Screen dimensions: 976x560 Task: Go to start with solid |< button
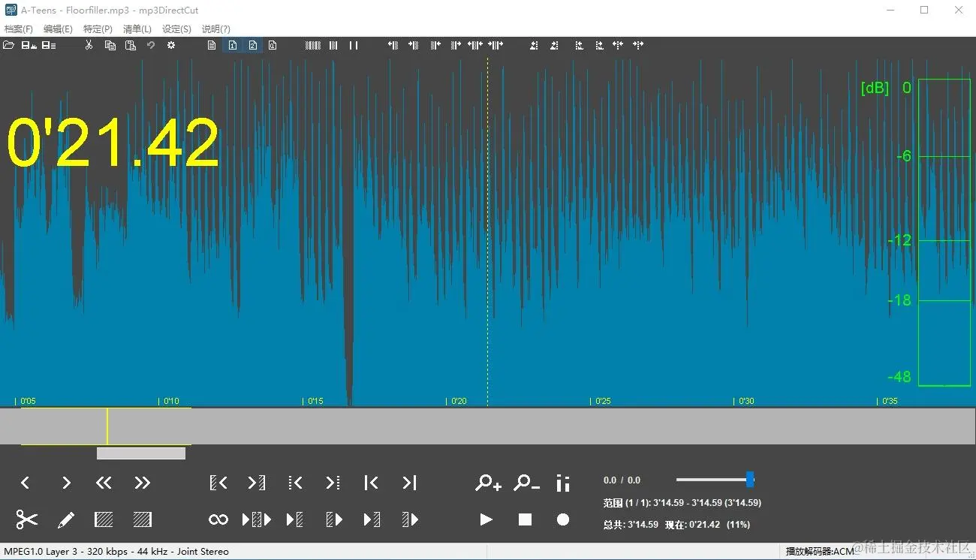(x=371, y=483)
